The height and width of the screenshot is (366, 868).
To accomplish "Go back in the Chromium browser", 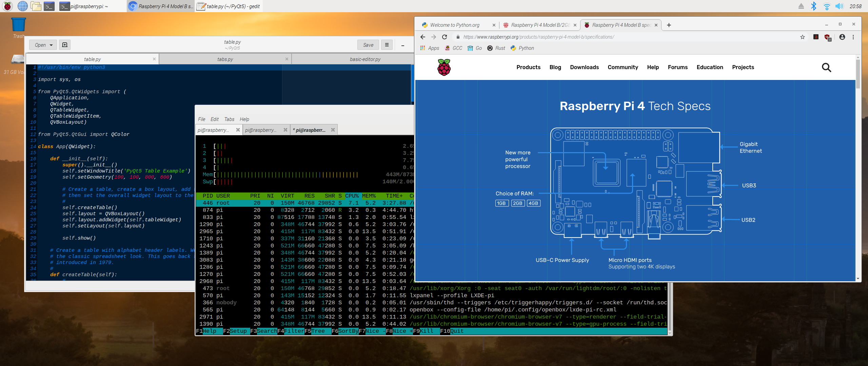I will pos(422,37).
